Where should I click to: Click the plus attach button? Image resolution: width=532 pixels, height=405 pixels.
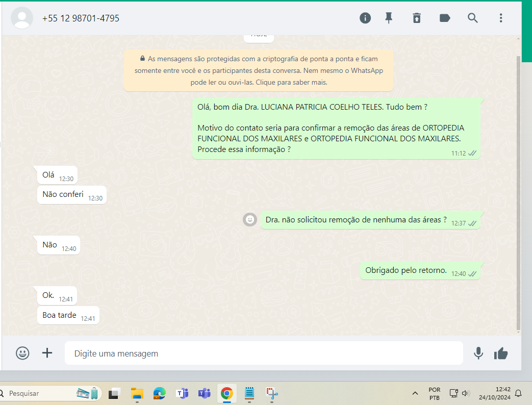(47, 353)
